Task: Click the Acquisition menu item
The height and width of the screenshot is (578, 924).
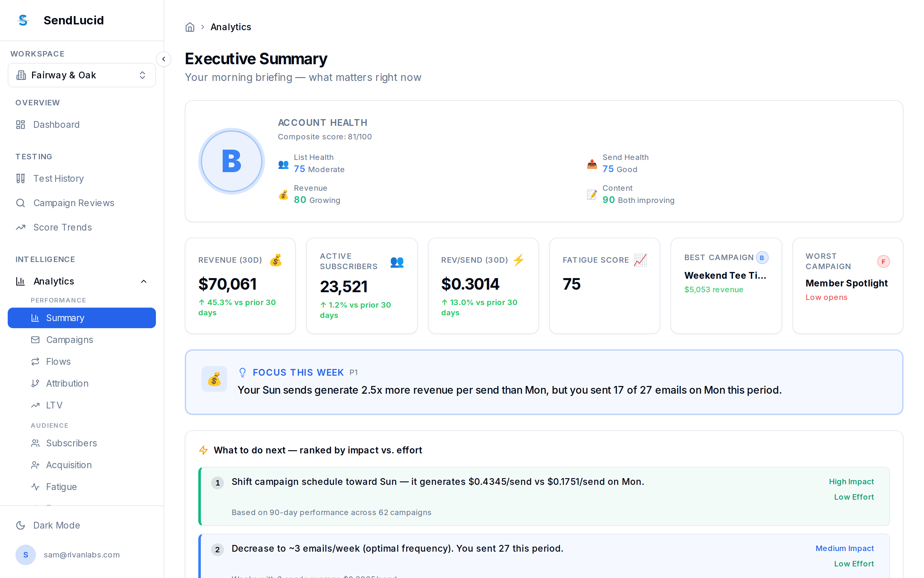Action: coord(82,465)
